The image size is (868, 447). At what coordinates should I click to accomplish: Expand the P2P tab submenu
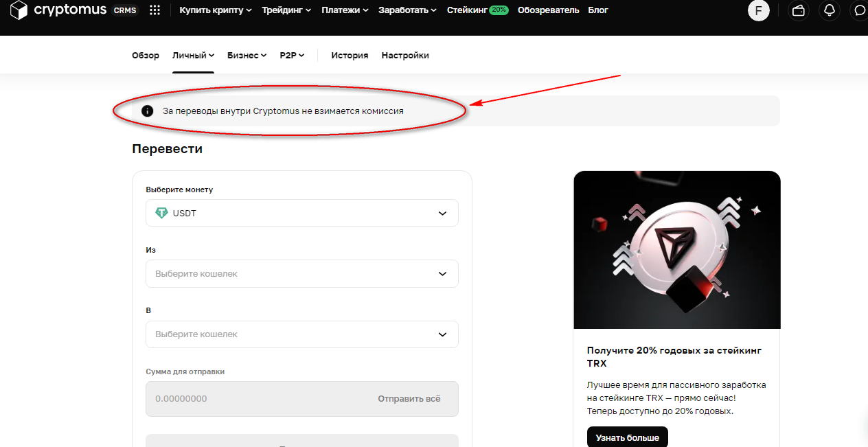click(x=292, y=56)
